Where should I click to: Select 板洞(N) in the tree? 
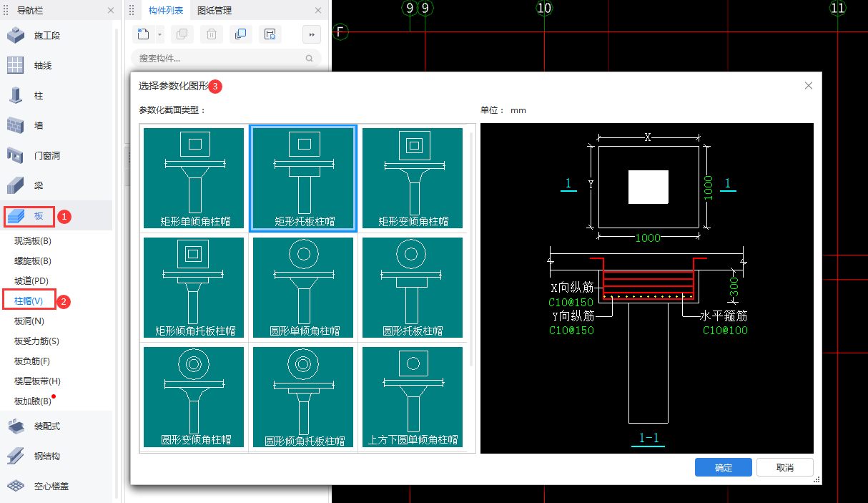29,321
